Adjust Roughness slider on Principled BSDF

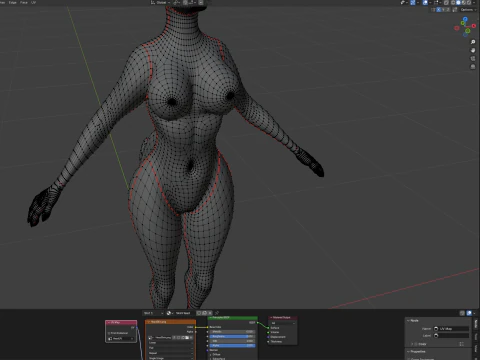232,336
